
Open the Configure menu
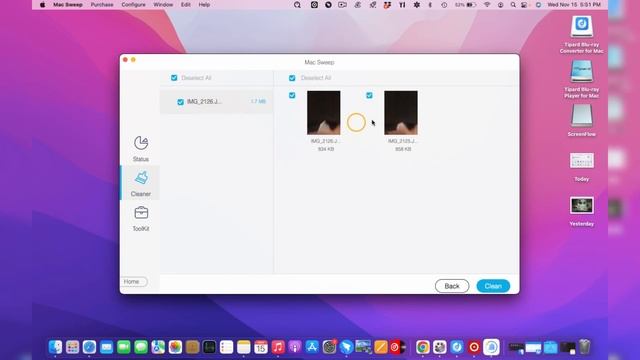pyautogui.click(x=133, y=5)
